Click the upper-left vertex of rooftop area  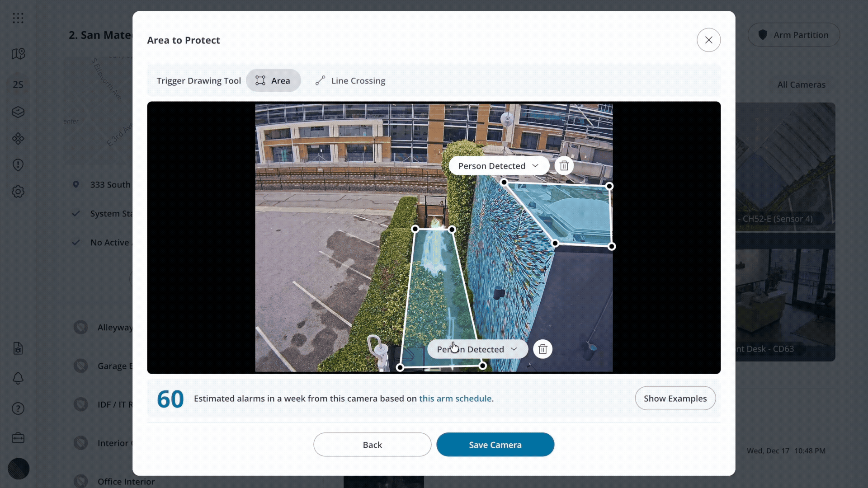pos(504,182)
